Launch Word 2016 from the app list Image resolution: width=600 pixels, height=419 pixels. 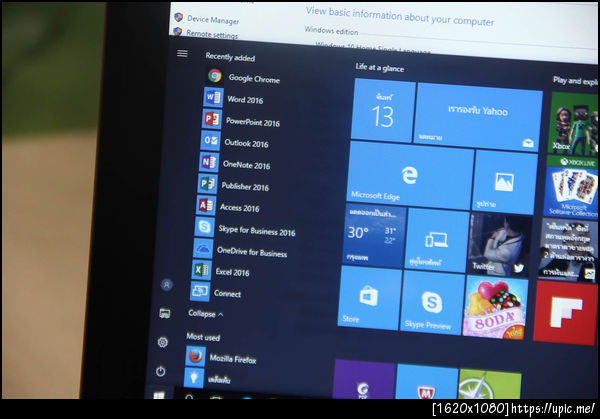click(x=234, y=99)
